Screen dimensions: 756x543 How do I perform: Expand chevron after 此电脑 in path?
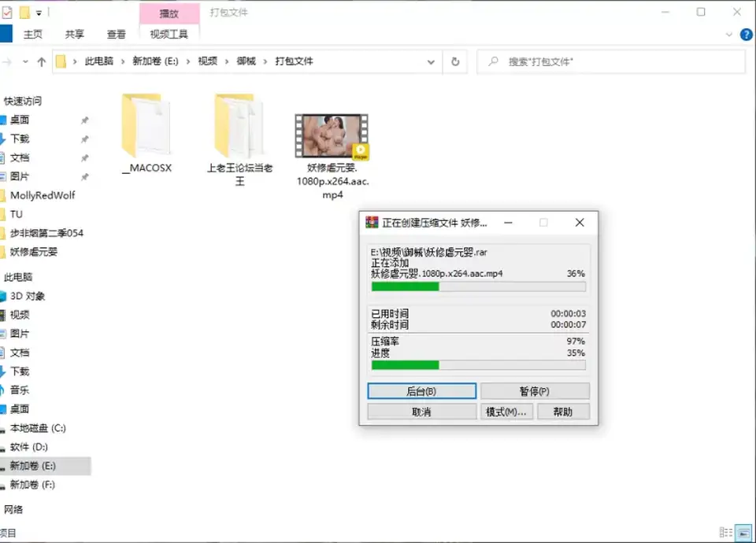(123, 61)
